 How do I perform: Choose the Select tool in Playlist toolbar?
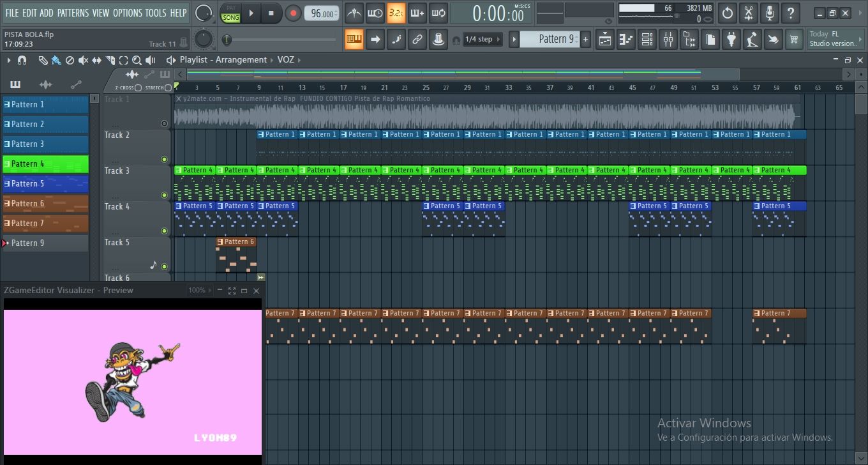pyautogui.click(x=124, y=60)
